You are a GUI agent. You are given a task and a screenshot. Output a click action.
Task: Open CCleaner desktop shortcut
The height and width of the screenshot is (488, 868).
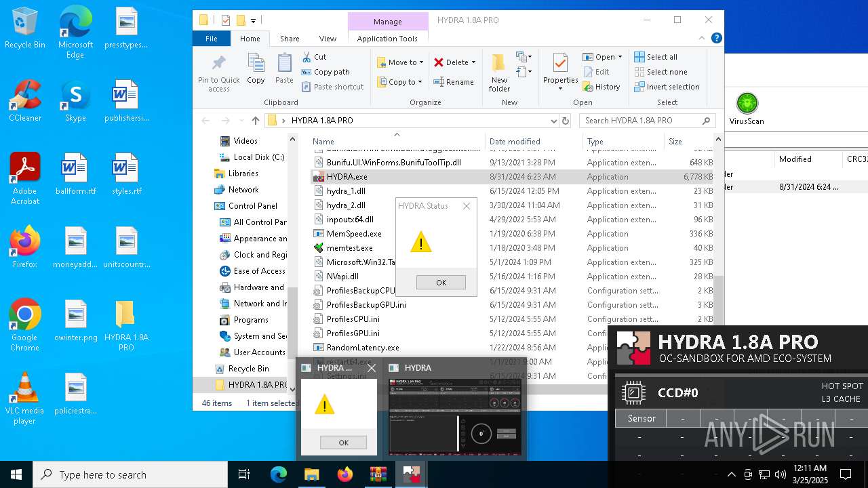25,102
